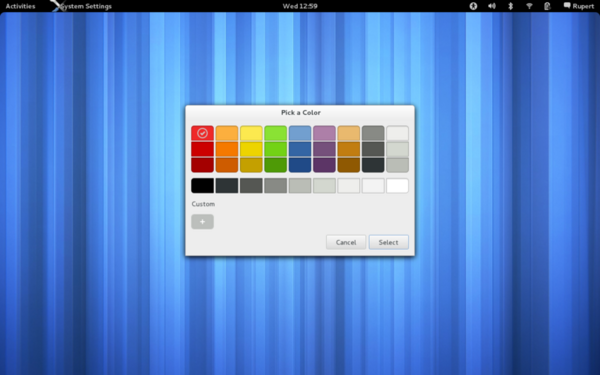Viewport: 600px width, 375px height.
Task: Open the Wi-Fi network icon
Action: [x=529, y=6]
